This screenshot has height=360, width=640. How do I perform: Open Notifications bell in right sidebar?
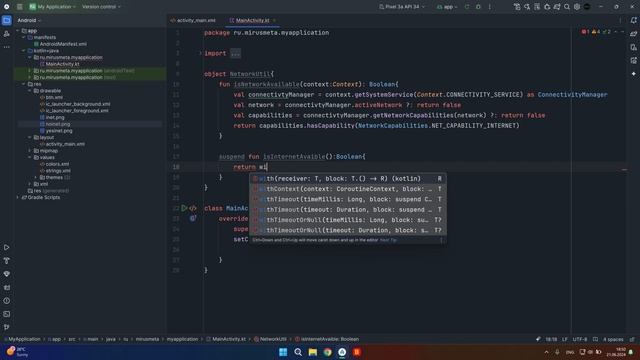633,20
